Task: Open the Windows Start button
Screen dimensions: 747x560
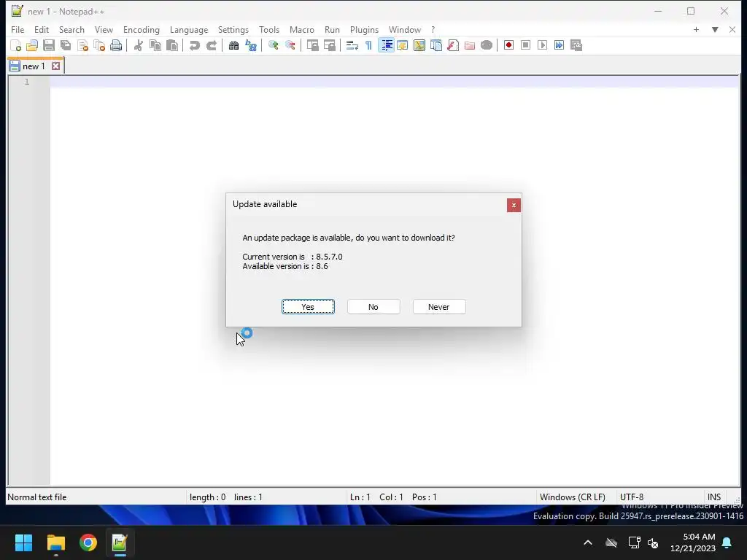Action: click(x=23, y=542)
